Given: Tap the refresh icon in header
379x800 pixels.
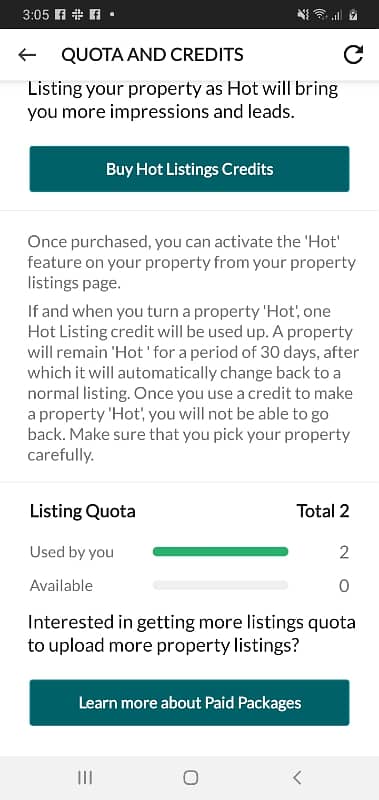Looking at the screenshot, I should click(x=353, y=55).
